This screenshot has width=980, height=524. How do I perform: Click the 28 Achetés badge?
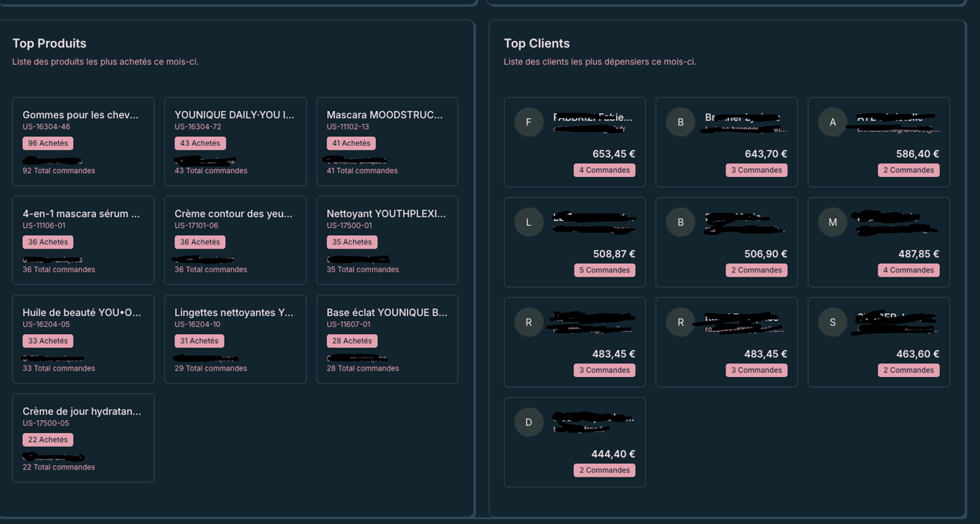click(352, 341)
